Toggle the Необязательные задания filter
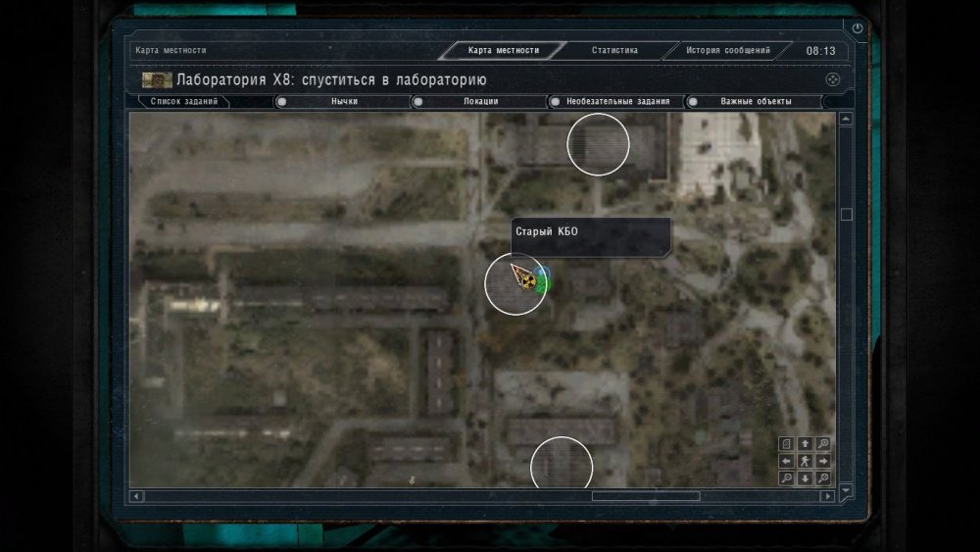The image size is (980, 552). [x=615, y=101]
